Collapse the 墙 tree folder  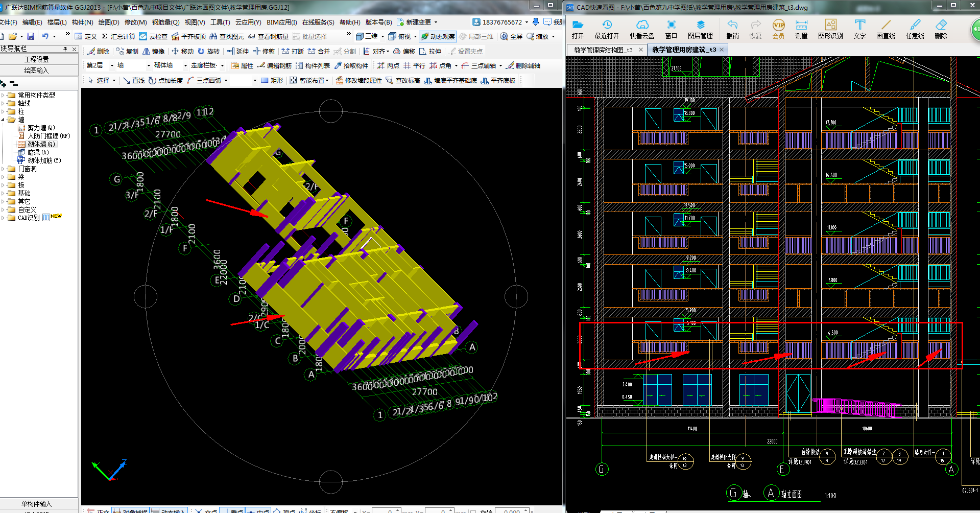tap(3, 120)
